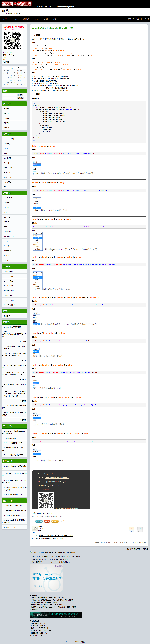Open the 新随笔 menu item

tap(26, 19)
